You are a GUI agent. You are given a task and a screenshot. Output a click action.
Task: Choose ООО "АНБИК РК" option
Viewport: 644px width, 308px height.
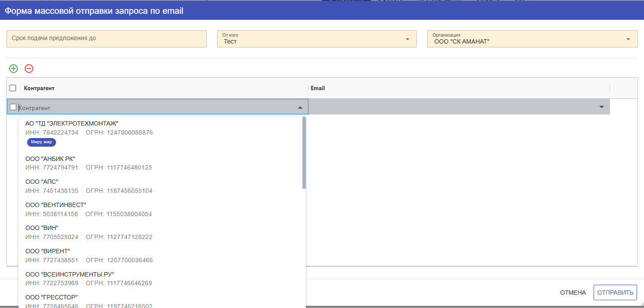pyautogui.click(x=50, y=159)
